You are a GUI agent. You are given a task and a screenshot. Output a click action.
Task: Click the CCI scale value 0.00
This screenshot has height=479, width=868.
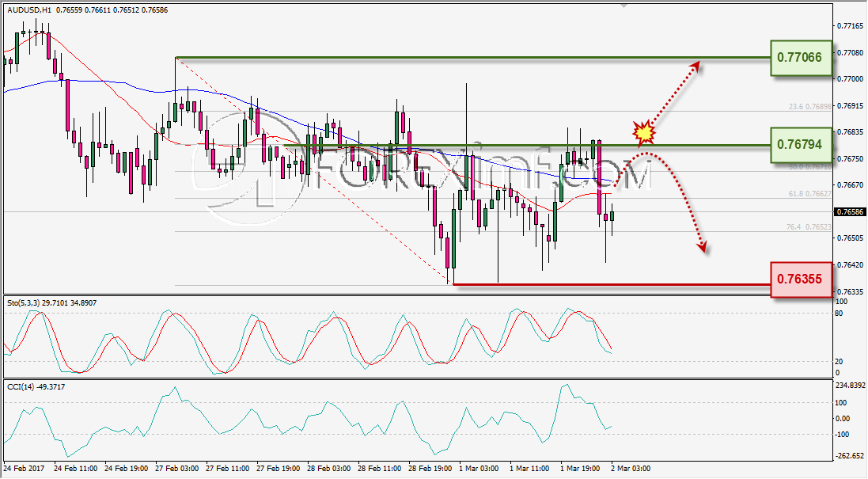click(x=842, y=418)
